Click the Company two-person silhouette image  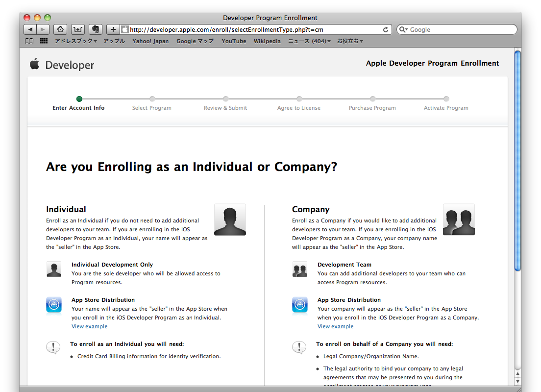459,220
